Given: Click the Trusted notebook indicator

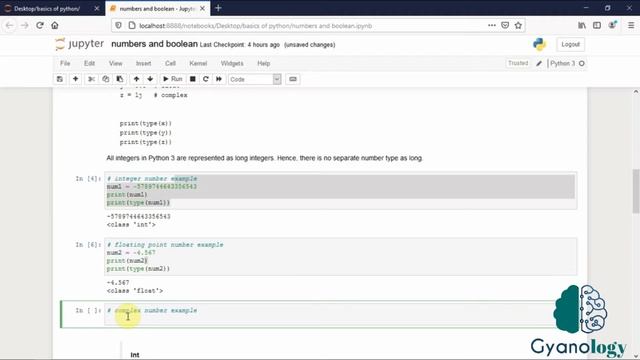Looking at the screenshot, I should pyautogui.click(x=518, y=63).
